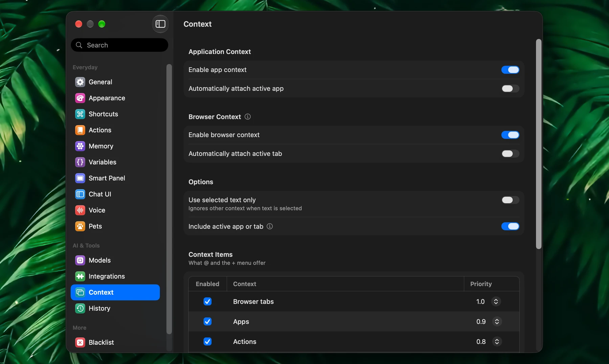Click the main content scrollbar
The image size is (609, 364).
coord(539,144)
